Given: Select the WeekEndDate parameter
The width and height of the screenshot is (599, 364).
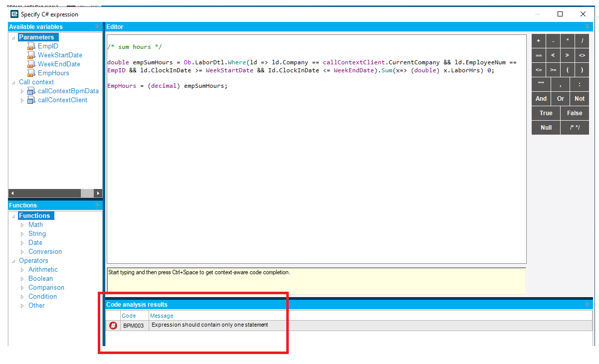Looking at the screenshot, I should (x=59, y=64).
